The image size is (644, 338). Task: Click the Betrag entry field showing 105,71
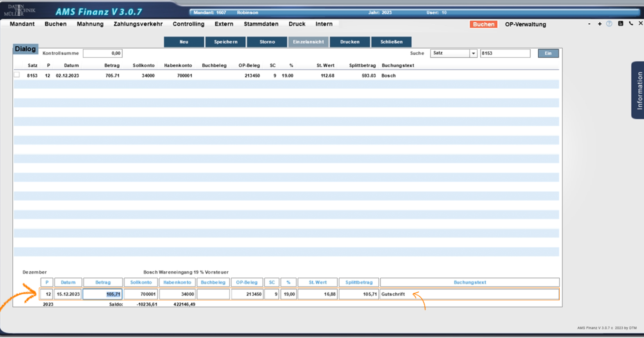click(103, 294)
